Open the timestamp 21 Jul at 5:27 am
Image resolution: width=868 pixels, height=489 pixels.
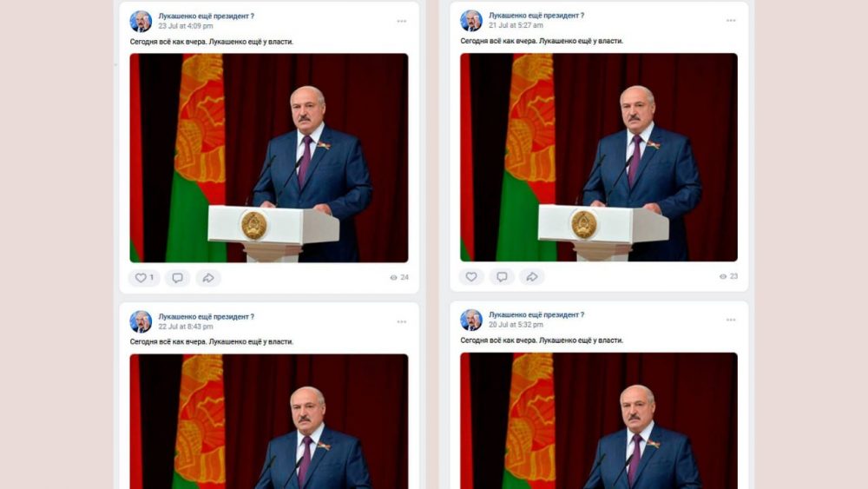coord(516,25)
